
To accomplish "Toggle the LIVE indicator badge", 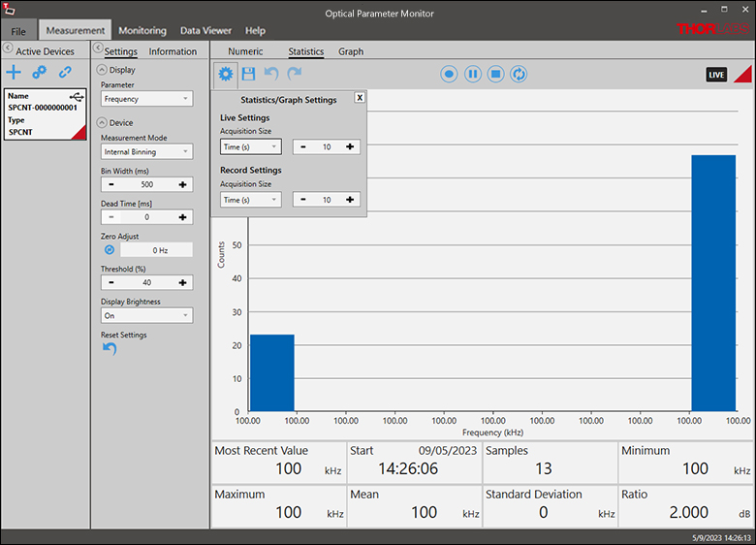I will pyautogui.click(x=716, y=75).
